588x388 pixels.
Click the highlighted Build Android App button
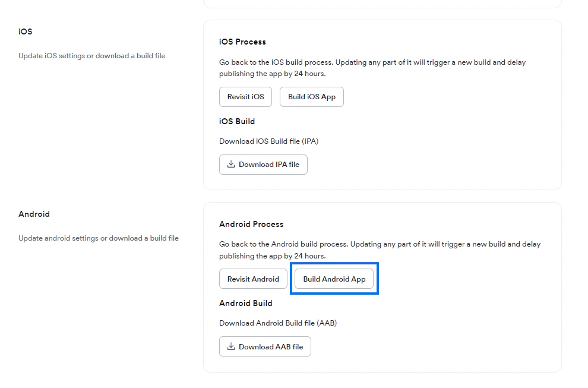point(334,278)
